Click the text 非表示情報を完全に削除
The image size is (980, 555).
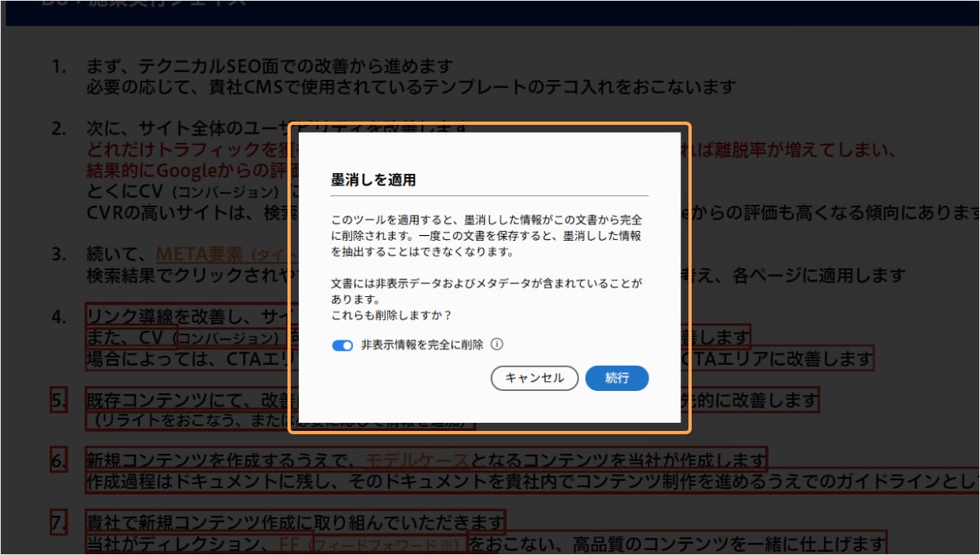pyautogui.click(x=421, y=345)
